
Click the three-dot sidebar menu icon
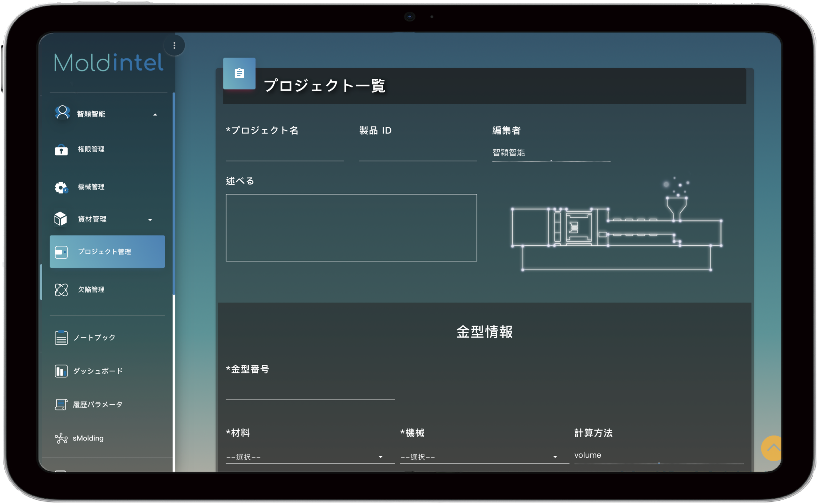(x=174, y=45)
